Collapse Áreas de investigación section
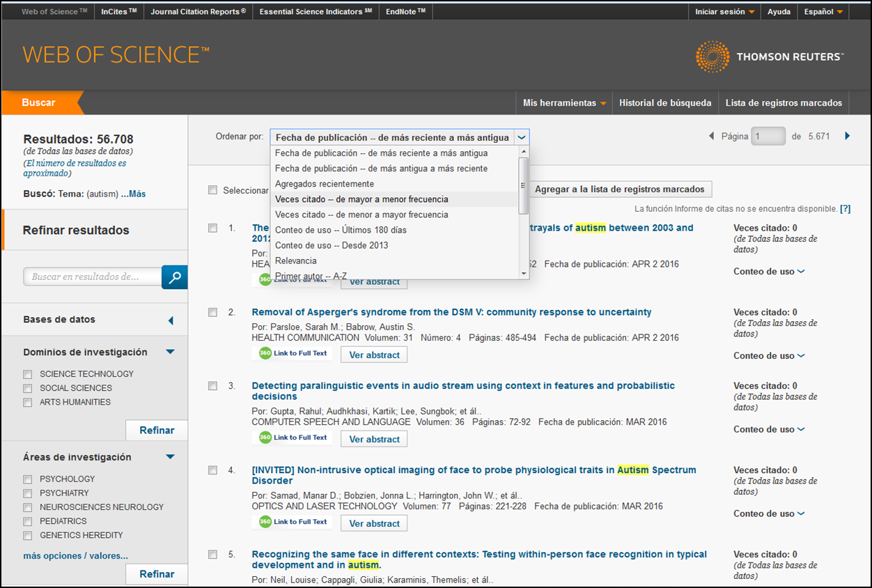 [x=171, y=458]
